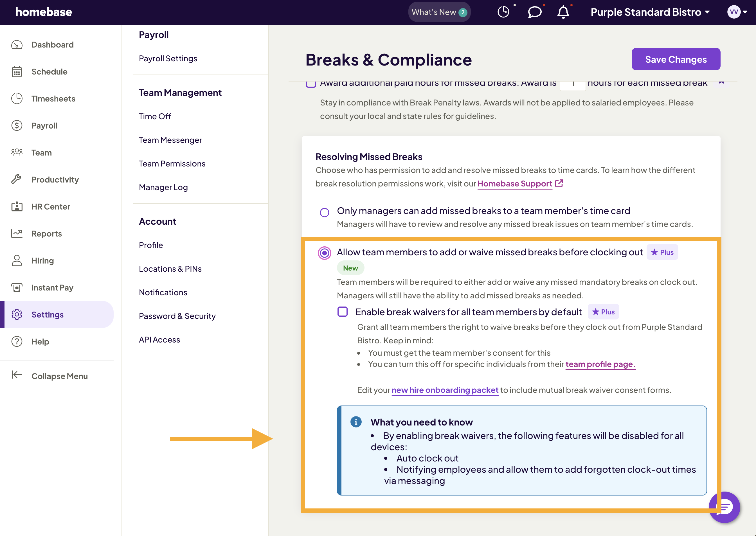Select the Payroll icon in the sidebar
This screenshot has width=756, height=536.
click(x=17, y=125)
